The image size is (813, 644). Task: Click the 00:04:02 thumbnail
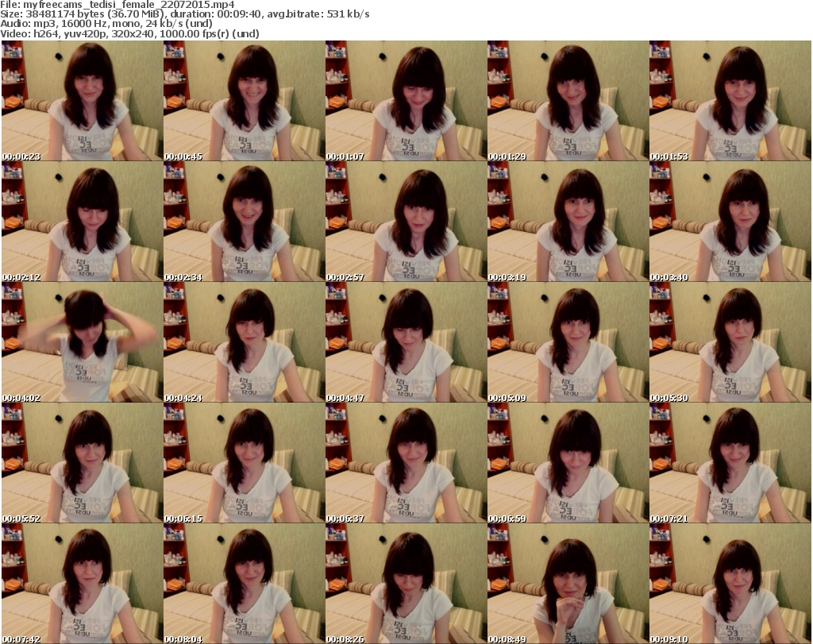pyautogui.click(x=82, y=342)
